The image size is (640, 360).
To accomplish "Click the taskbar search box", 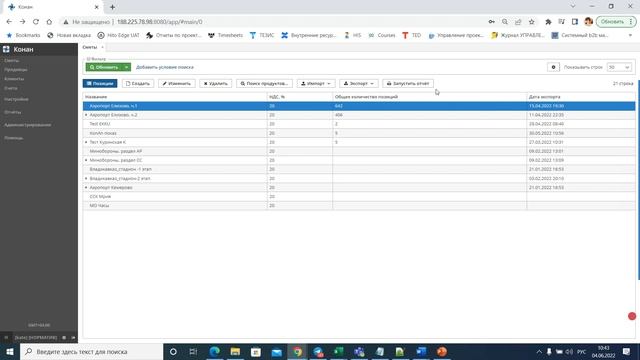I will [91, 351].
